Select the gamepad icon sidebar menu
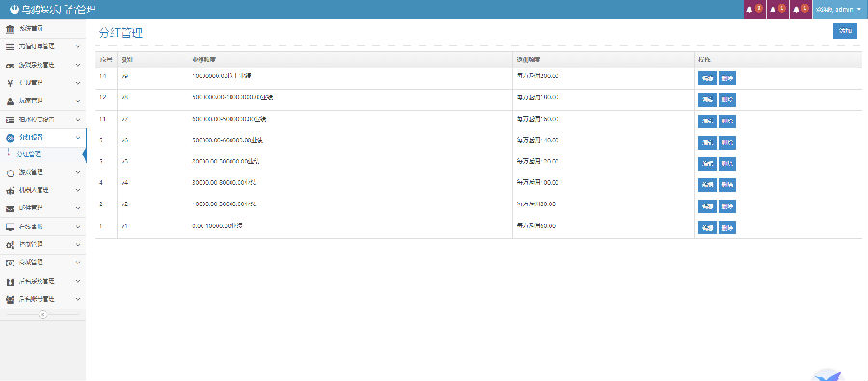Screen dimensions: 868x381 click(10, 65)
